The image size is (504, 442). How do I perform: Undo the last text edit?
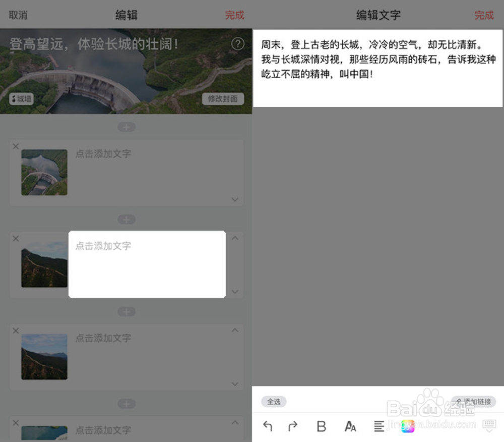pos(268,426)
